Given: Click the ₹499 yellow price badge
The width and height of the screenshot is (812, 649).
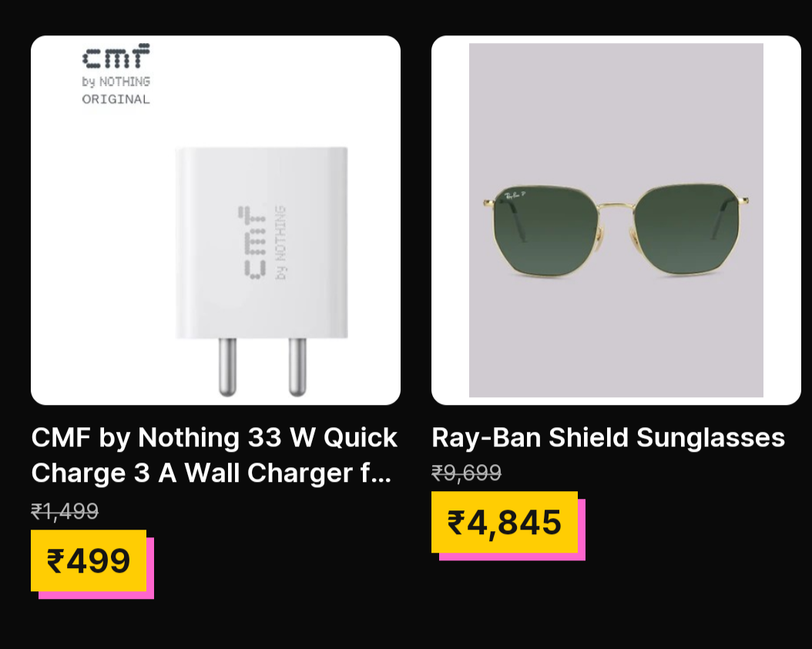Looking at the screenshot, I should click(x=89, y=560).
